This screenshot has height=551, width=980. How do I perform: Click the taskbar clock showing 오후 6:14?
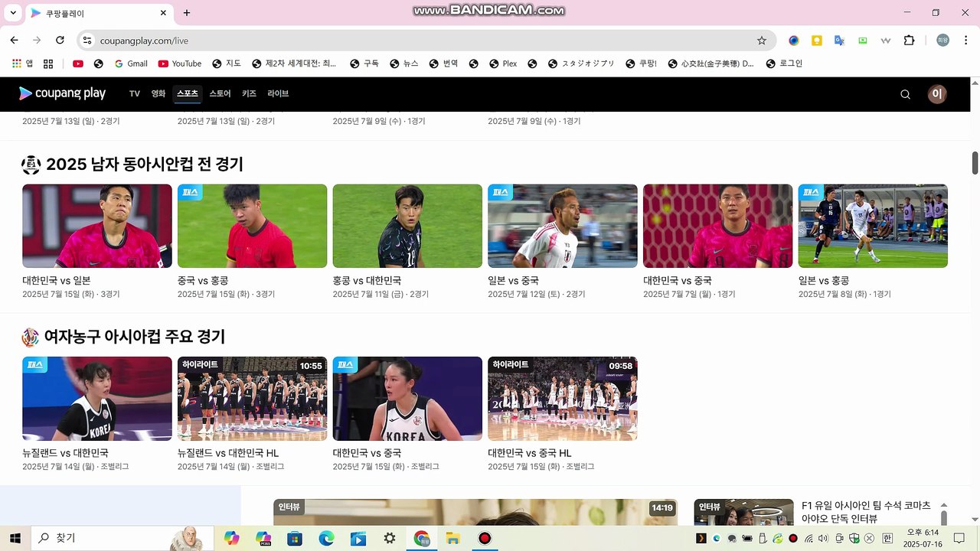923,538
